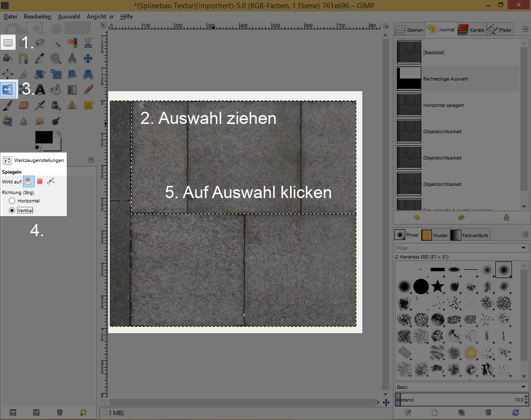Screen dimensions: 531x420
Task: Select the Rectangle Select tool
Action: (8, 43)
